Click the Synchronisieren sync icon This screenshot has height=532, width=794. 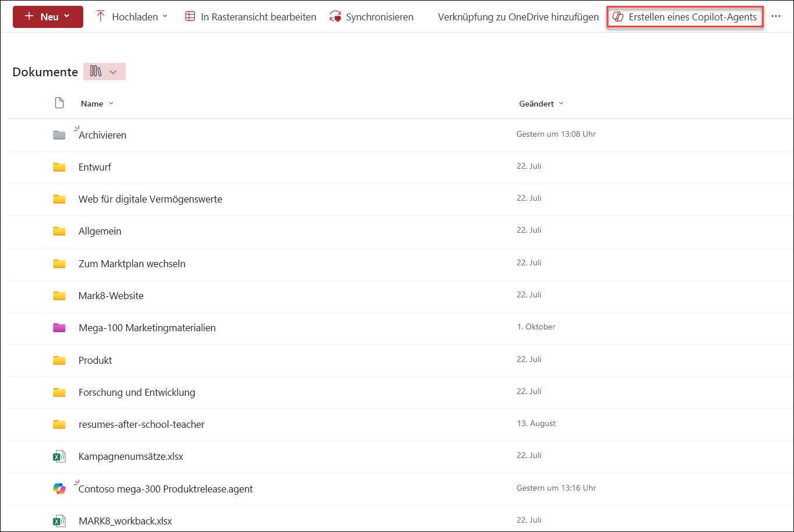point(335,17)
